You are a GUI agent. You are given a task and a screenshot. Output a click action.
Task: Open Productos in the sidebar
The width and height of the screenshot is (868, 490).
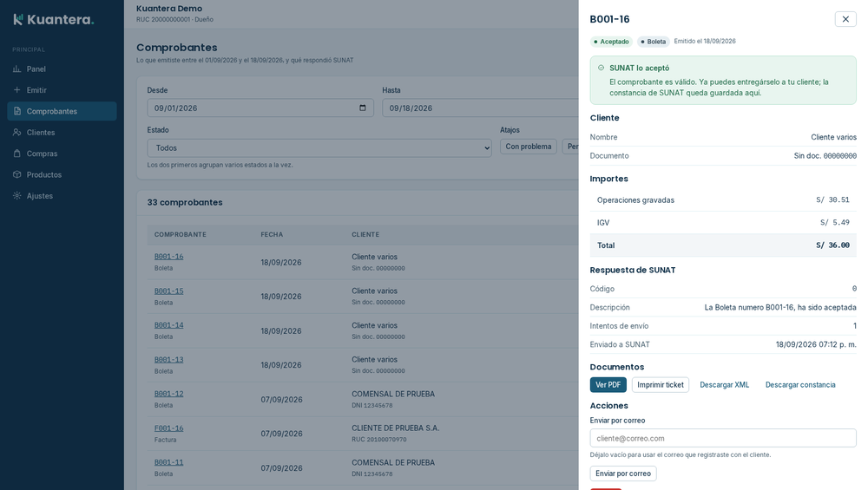pos(62,175)
